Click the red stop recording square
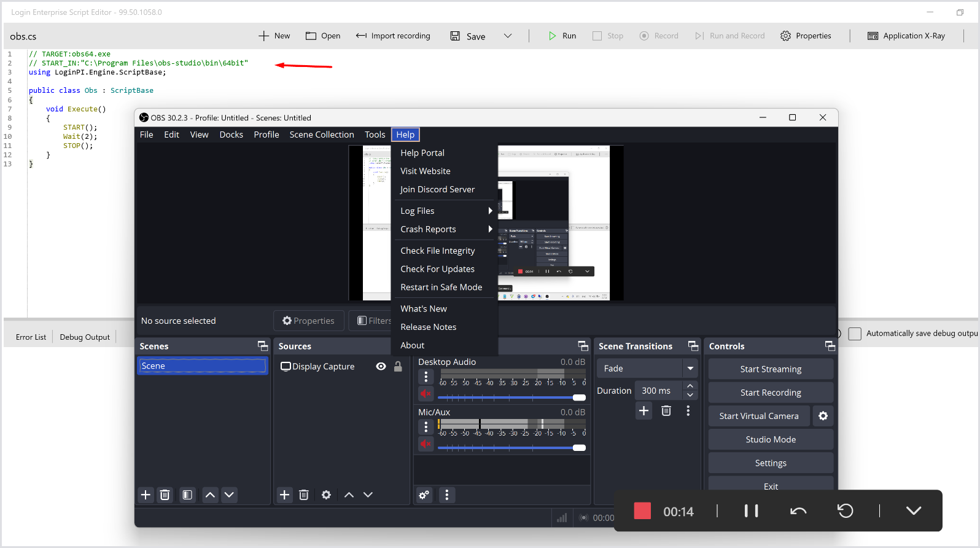980x548 pixels. point(642,511)
